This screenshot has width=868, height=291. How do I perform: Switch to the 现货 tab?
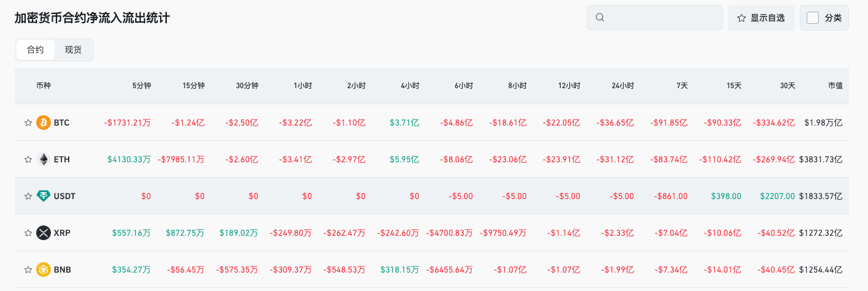pos(74,50)
